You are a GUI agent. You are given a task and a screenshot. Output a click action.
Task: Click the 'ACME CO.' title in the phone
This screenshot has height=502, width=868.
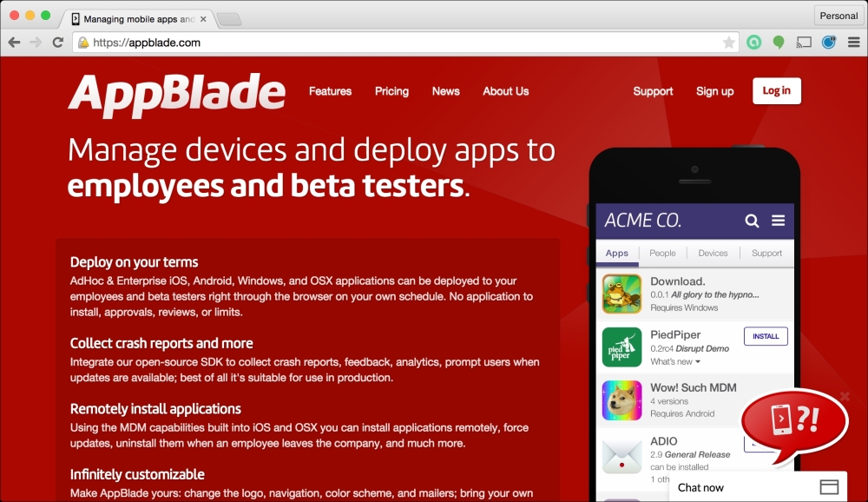point(642,221)
